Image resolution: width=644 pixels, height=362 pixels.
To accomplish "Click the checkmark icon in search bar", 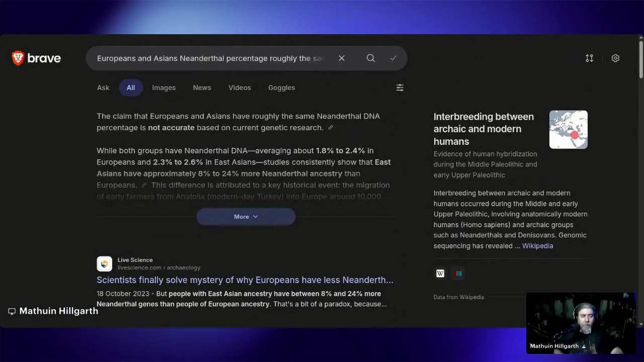I will (393, 58).
